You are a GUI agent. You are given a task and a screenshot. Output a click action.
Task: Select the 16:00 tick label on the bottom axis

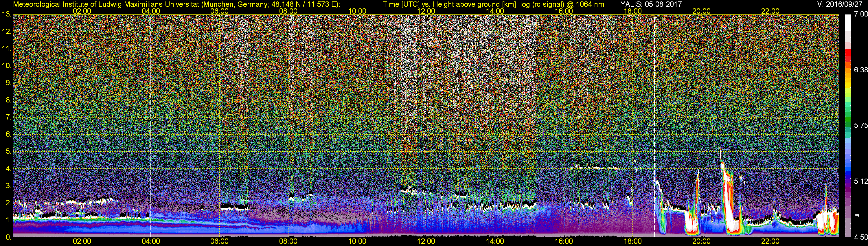[564, 242]
